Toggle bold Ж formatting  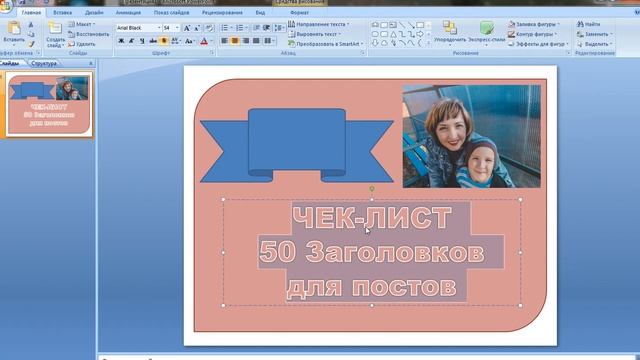pos(121,41)
